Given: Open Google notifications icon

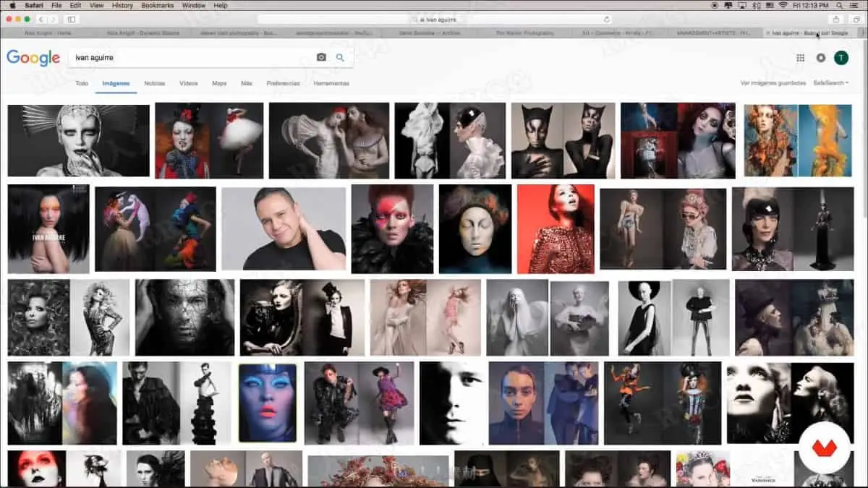Looking at the screenshot, I should (820, 58).
